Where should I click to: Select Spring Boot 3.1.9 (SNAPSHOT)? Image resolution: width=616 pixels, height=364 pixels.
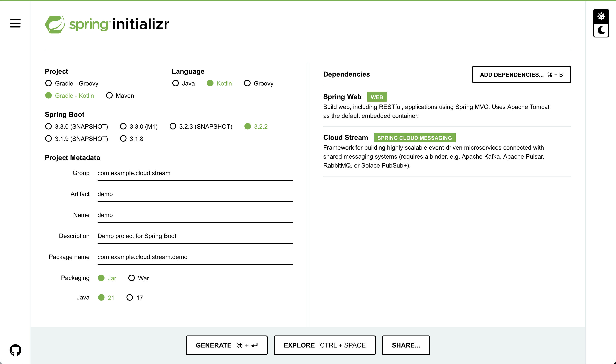[77, 139]
